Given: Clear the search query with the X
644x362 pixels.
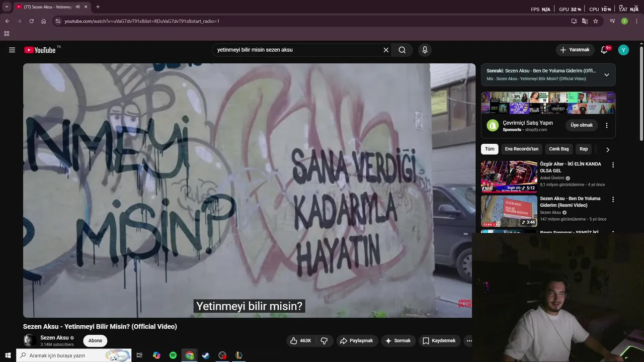Looking at the screenshot, I should tap(386, 50).
